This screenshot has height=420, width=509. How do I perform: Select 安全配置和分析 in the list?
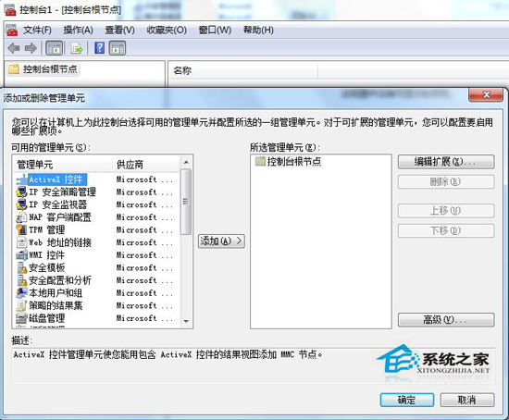pyautogui.click(x=60, y=280)
